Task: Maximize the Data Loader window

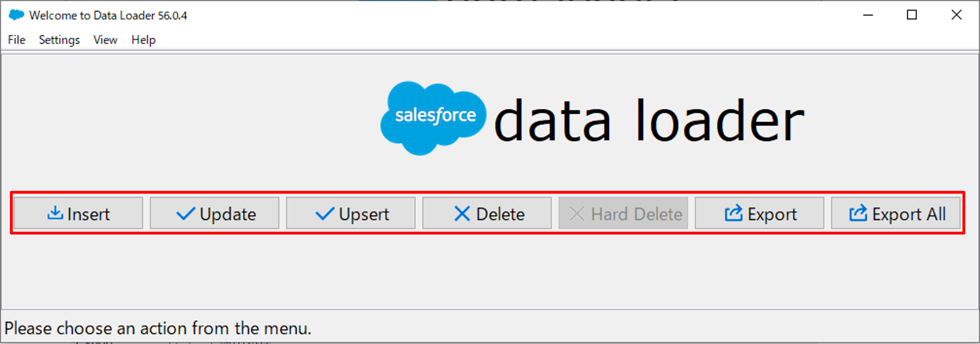Action: (912, 15)
